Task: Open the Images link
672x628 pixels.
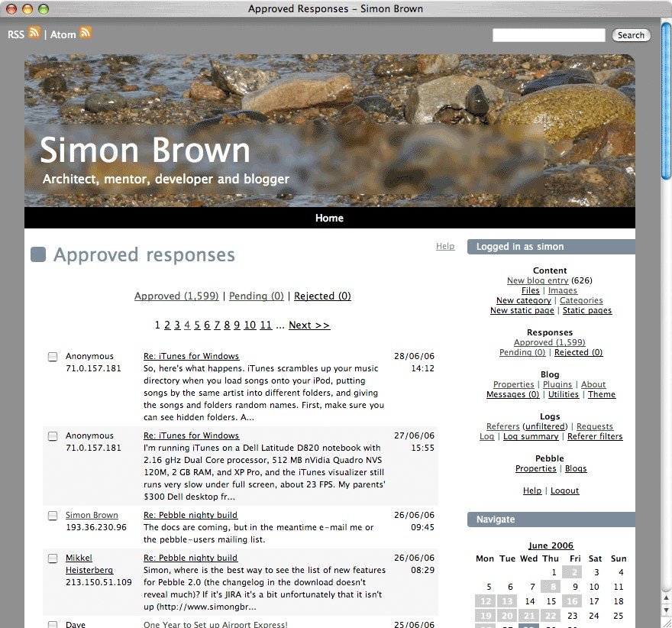Action: [x=562, y=290]
